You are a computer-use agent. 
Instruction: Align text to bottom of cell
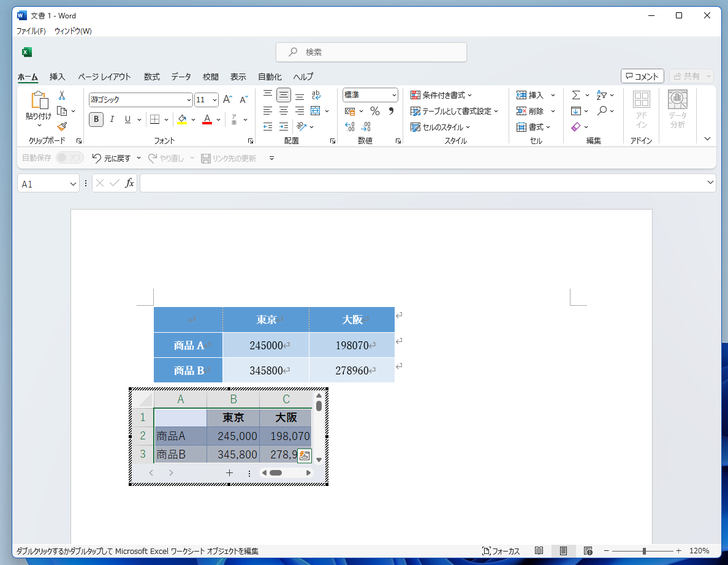click(x=300, y=96)
